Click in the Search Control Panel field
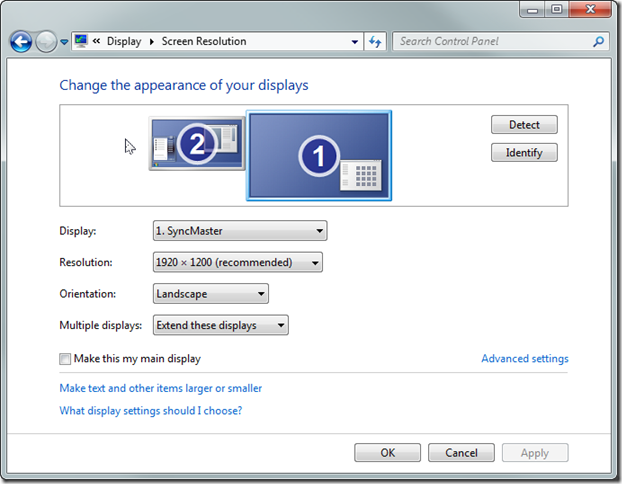The height and width of the screenshot is (484, 622). pos(490,42)
